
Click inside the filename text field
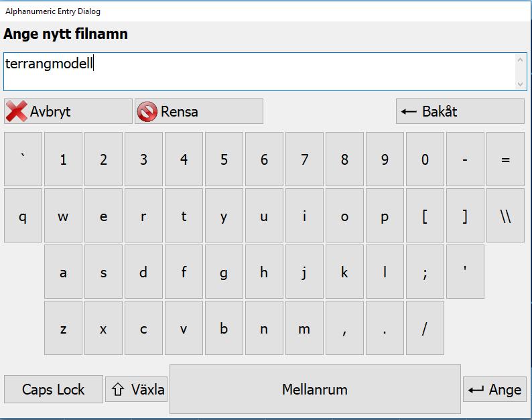[x=259, y=72]
